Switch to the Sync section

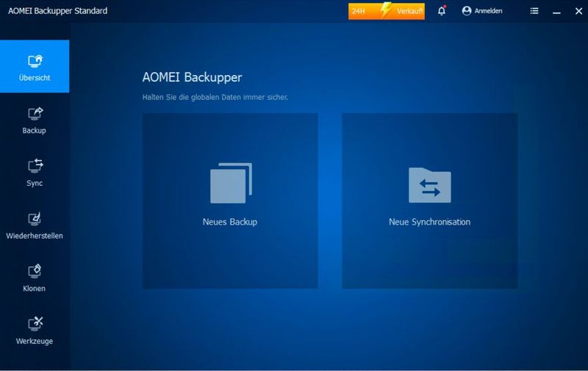click(35, 173)
